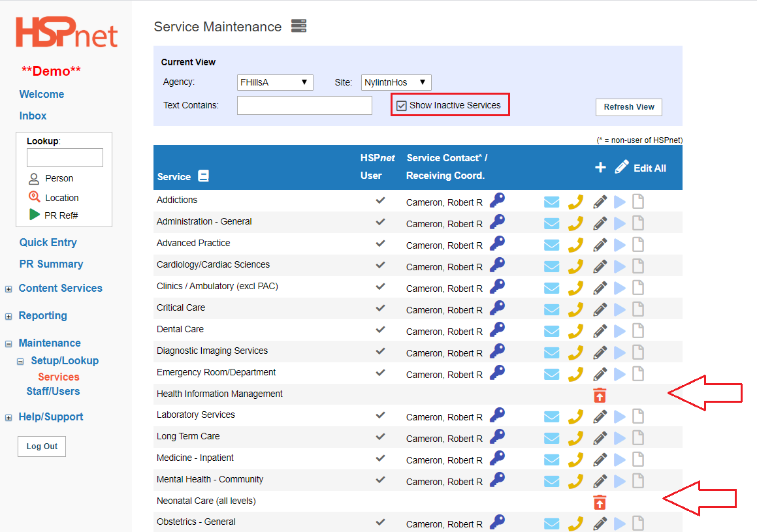Click the Lookup text field
The height and width of the screenshot is (532, 757).
pos(65,158)
